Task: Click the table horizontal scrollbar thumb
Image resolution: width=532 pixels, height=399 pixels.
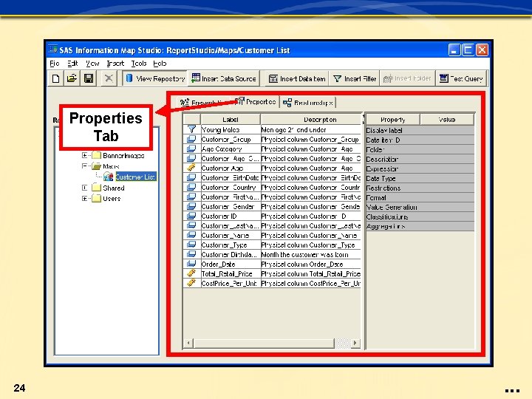Action: coord(264,343)
